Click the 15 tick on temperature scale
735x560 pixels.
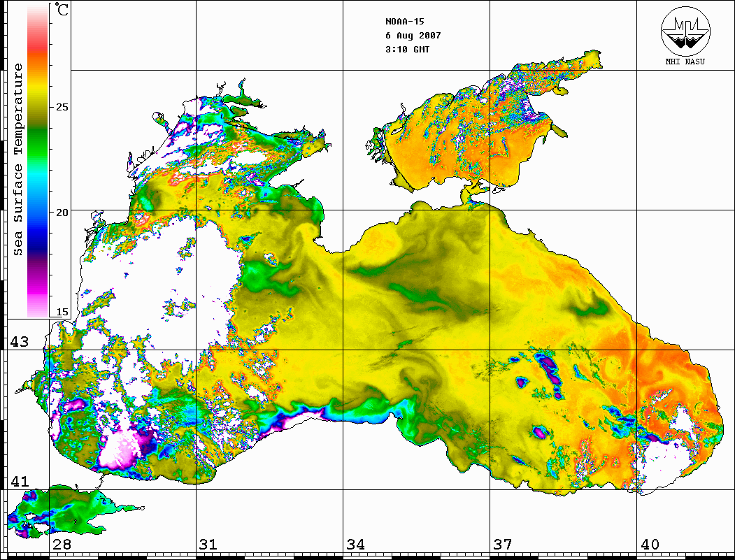[62, 312]
